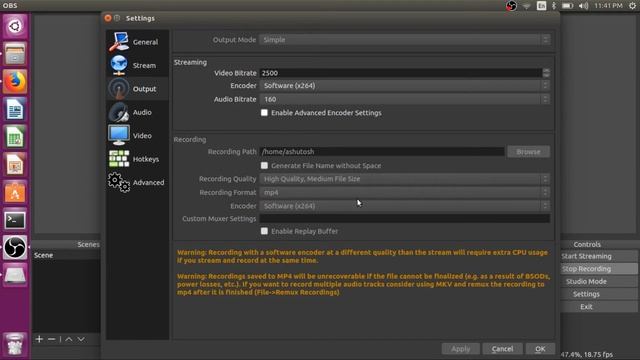Click the Recording Path field
The width and height of the screenshot is (640, 360).
click(382, 151)
